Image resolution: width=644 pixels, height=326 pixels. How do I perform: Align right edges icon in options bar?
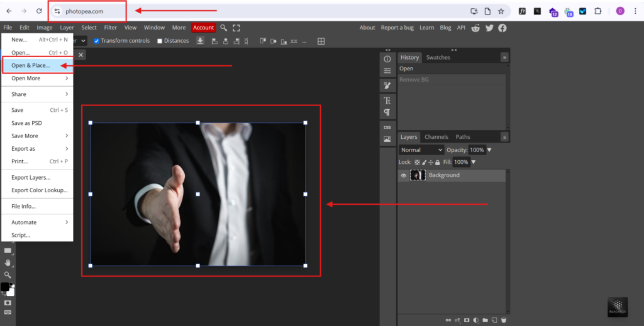pyautogui.click(x=236, y=41)
